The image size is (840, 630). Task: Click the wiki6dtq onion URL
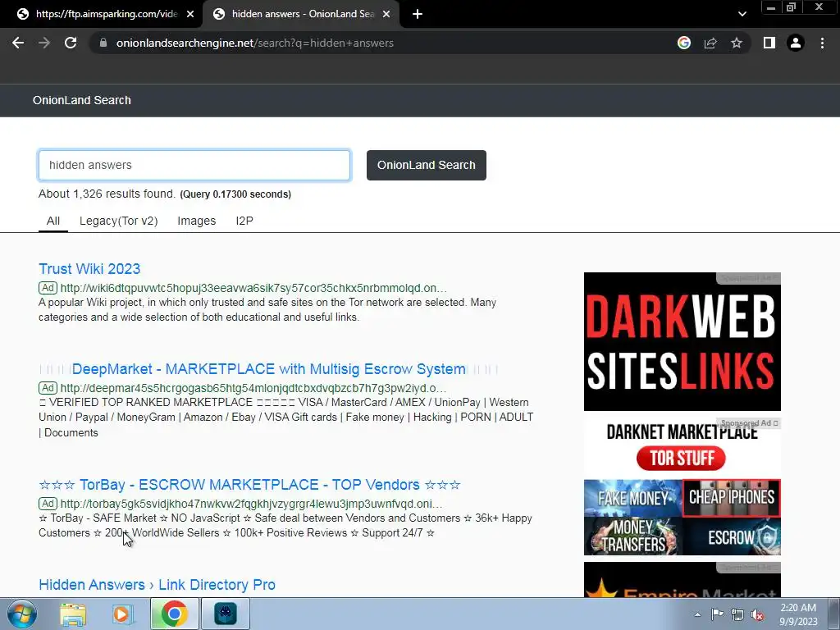point(253,288)
